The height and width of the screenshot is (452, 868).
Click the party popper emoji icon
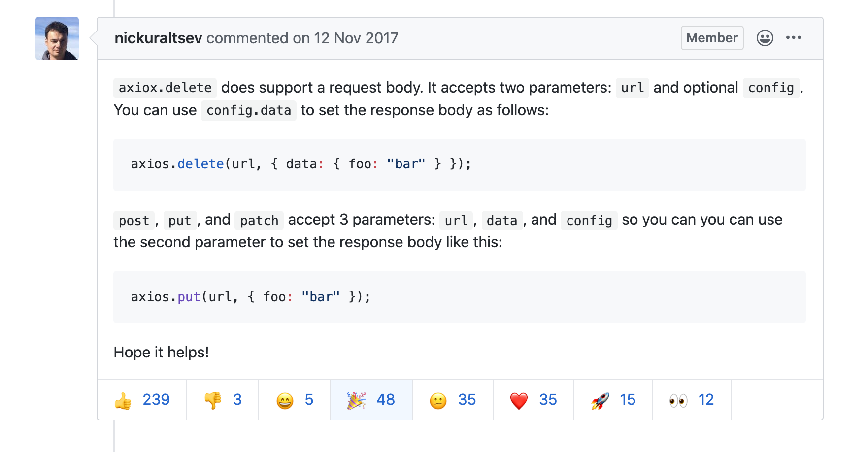(x=356, y=400)
